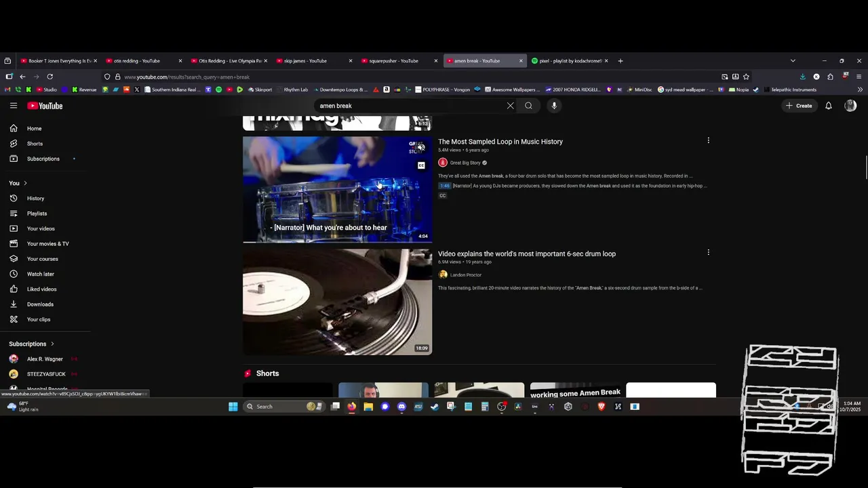Open a new browser tab
The height and width of the screenshot is (488, 868).
point(620,61)
